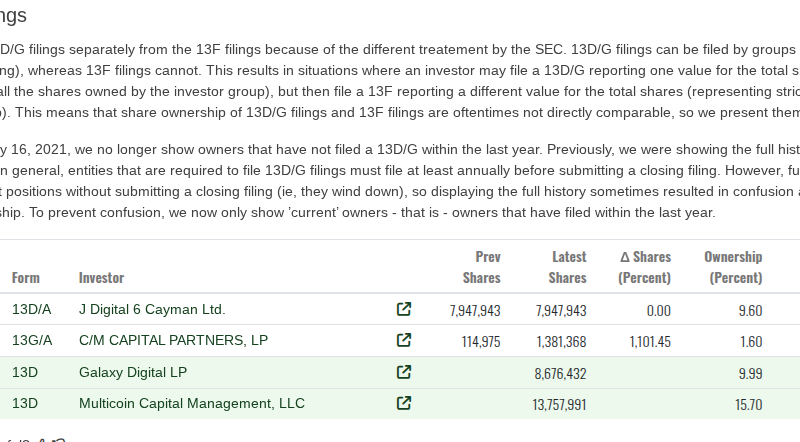
Task: Open the 13G/A filing form link
Action: pyautogui.click(x=32, y=340)
